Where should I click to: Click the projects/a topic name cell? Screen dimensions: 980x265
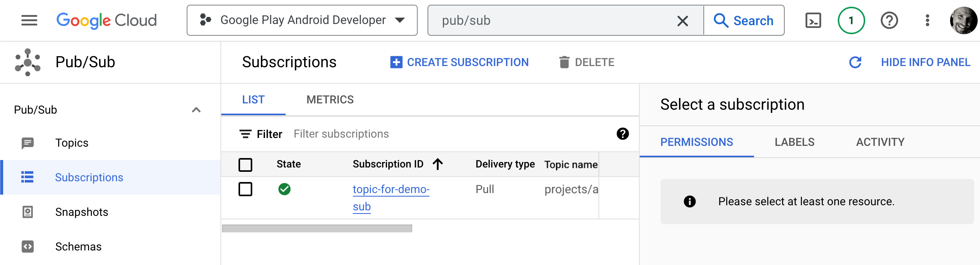pyautogui.click(x=571, y=190)
